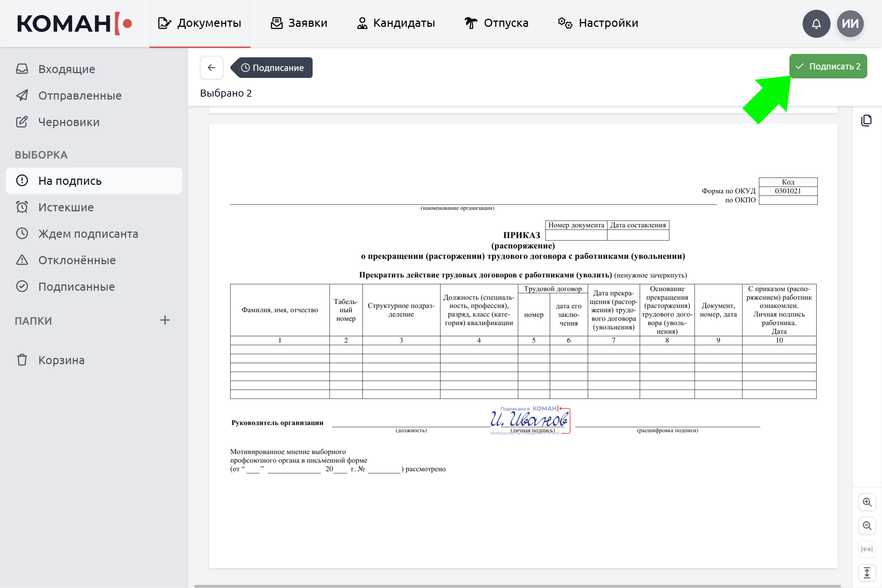Select Отклонённые filter
The width and height of the screenshot is (882, 588).
pyautogui.click(x=94, y=260)
